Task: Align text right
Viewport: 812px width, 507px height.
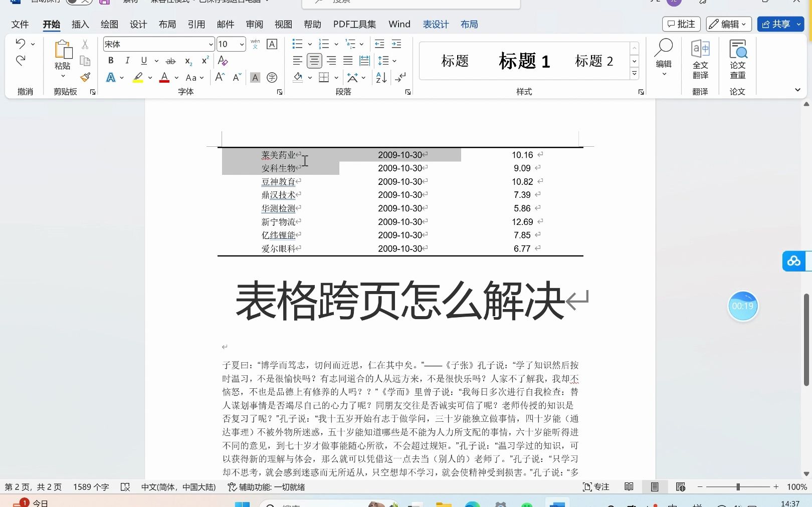Action: point(331,61)
